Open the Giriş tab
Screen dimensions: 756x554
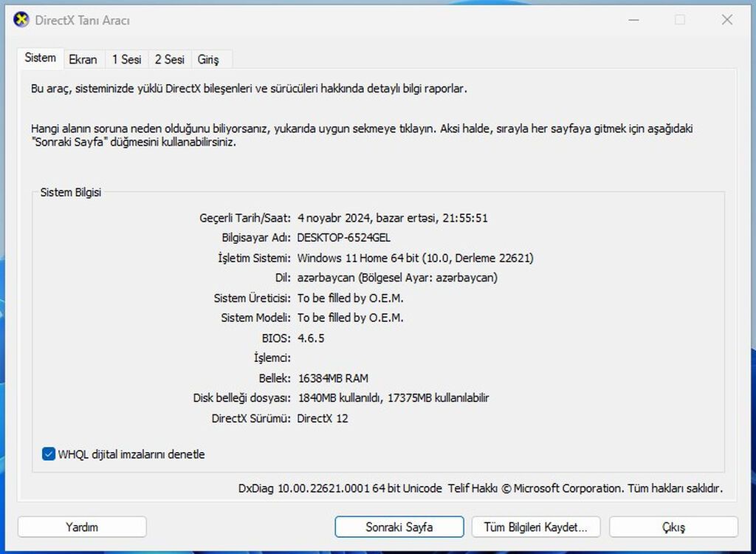click(208, 59)
